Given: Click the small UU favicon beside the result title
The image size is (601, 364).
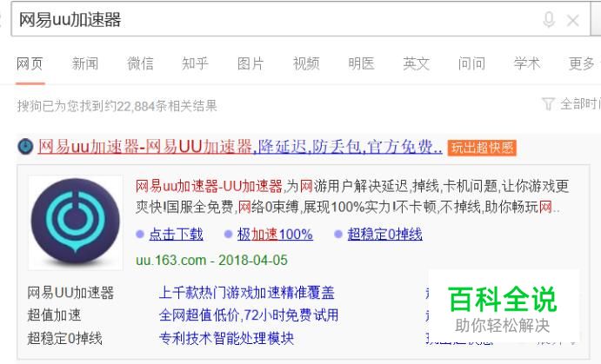Looking at the screenshot, I should 25,146.
